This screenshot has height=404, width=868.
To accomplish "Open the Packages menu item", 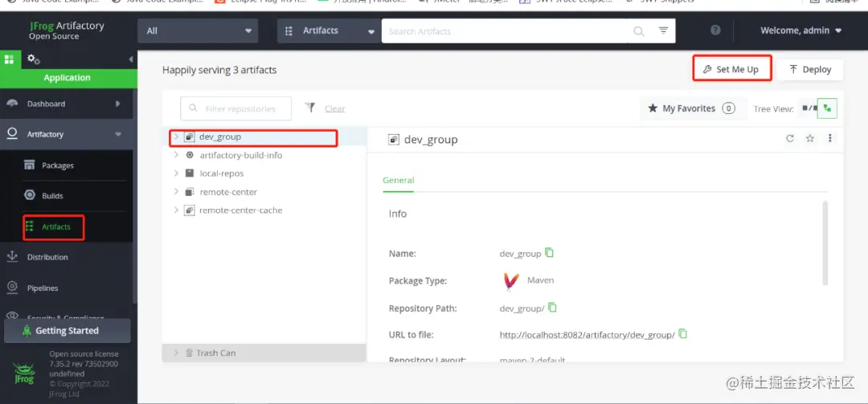I will click(x=58, y=165).
